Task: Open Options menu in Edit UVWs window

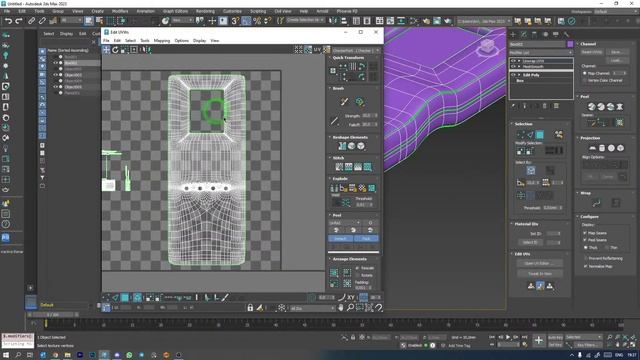Action: [182, 41]
